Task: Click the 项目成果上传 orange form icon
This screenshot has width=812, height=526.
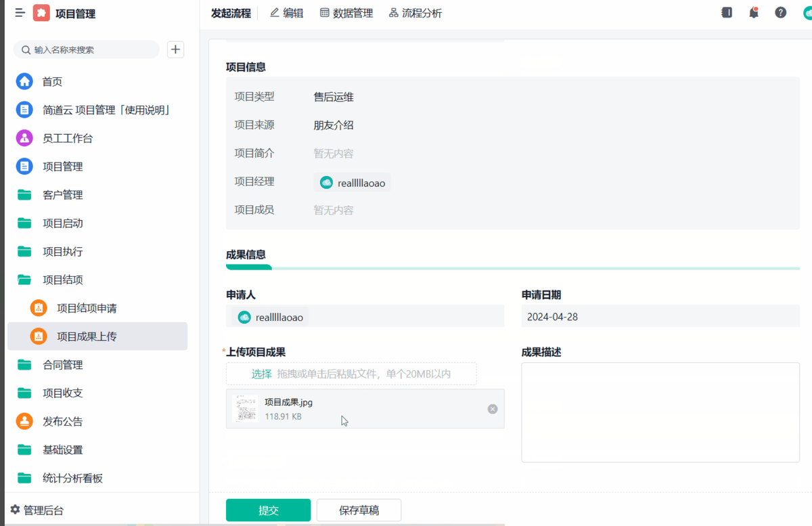Action: pyautogui.click(x=39, y=336)
